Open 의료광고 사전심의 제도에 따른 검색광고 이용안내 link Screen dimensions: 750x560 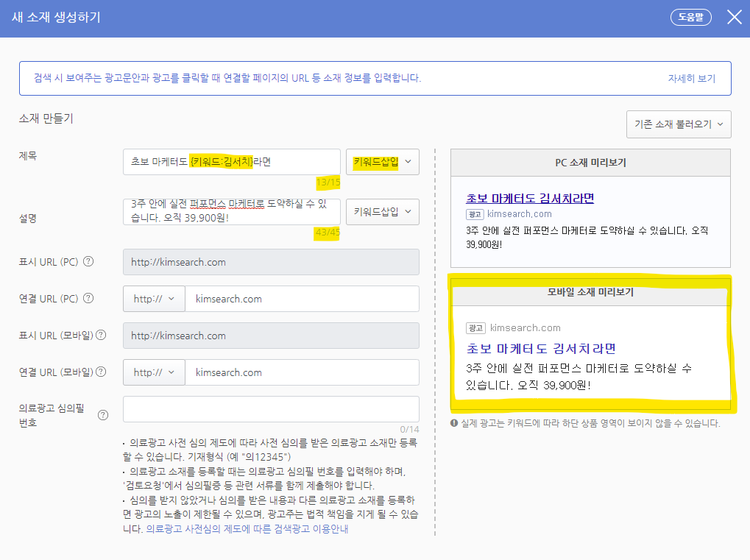pos(247,529)
